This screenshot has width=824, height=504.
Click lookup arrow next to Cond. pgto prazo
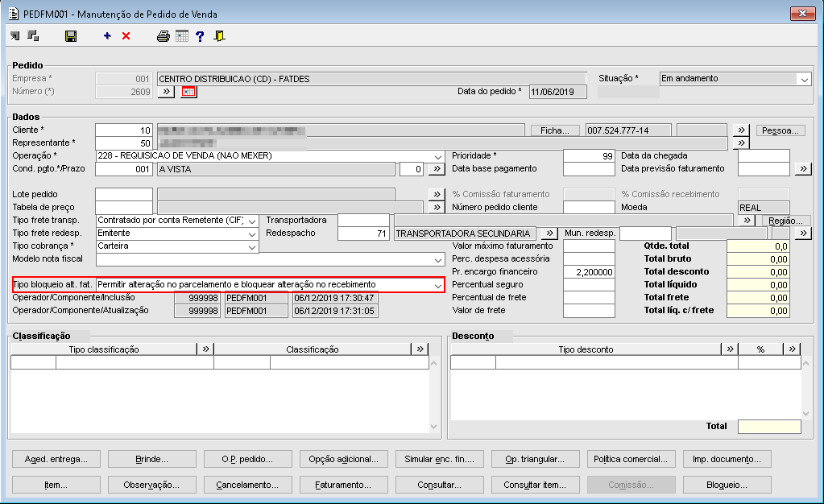[x=437, y=169]
